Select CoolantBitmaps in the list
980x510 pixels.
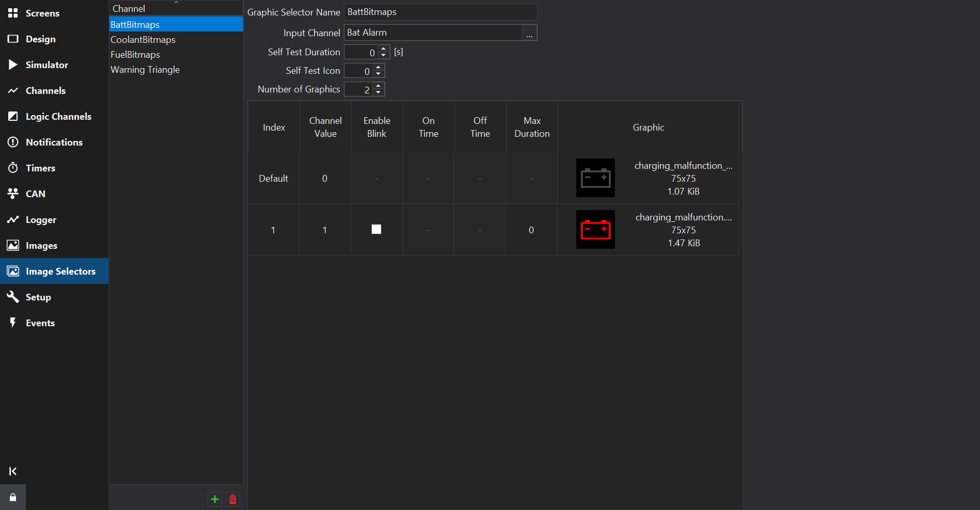tap(143, 40)
